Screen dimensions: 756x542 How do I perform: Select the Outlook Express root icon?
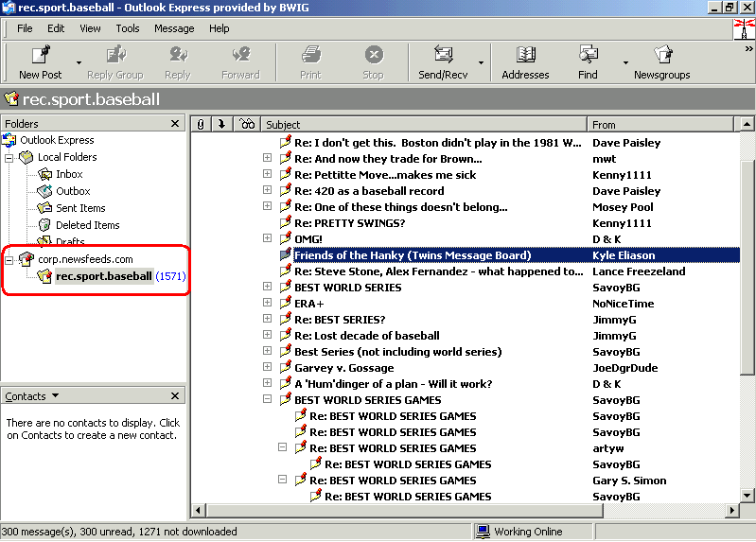[9, 140]
